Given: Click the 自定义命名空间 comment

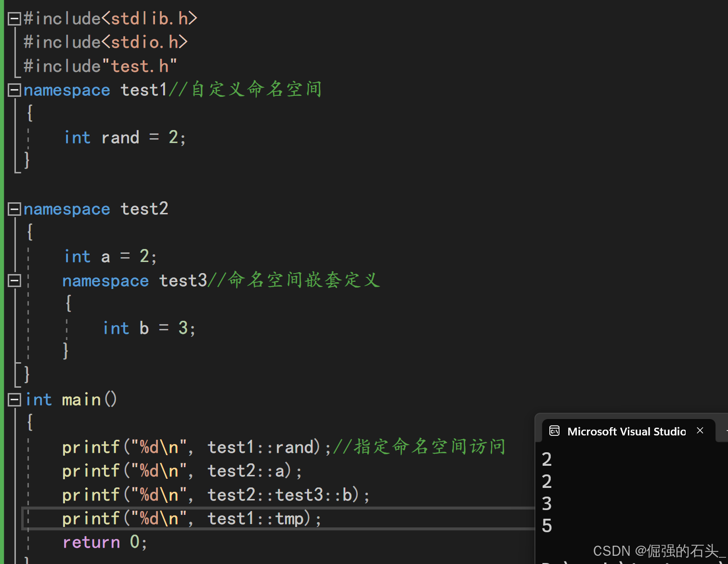Looking at the screenshot, I should pos(256,90).
